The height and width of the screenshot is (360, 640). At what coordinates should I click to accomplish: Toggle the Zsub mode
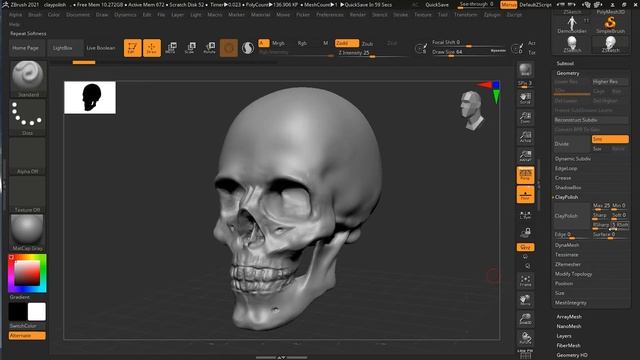tap(367, 44)
